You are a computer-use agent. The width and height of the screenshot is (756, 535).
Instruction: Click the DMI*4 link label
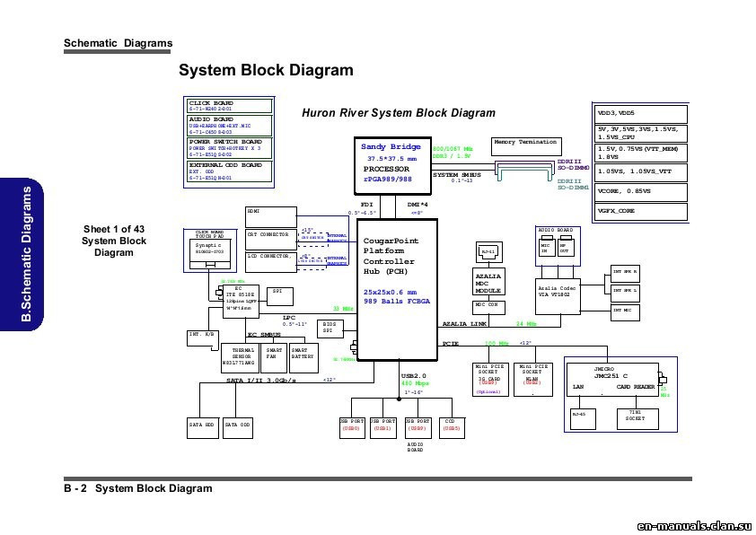(418, 205)
